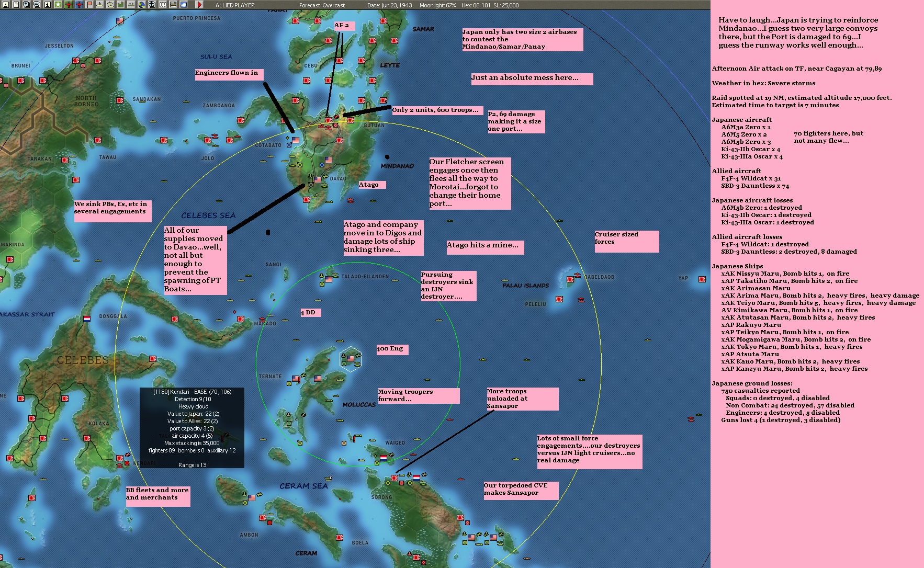Click the ALLIED PLAYER label
The height and width of the screenshot is (568, 924).
[x=235, y=5]
